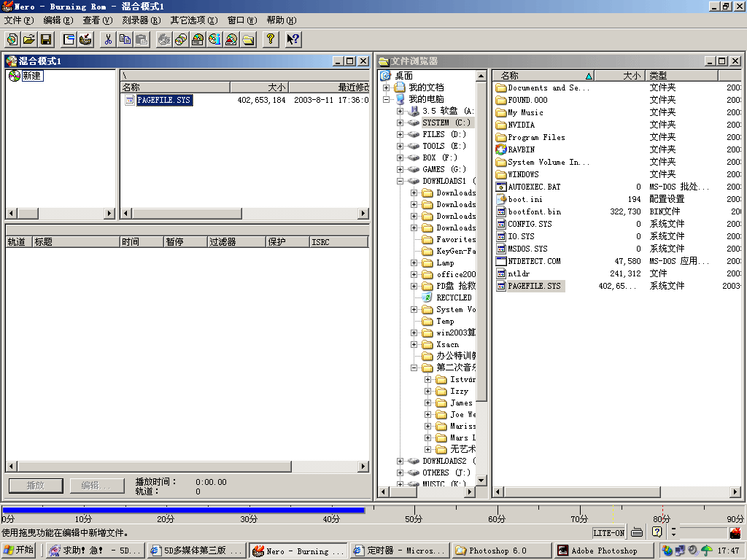747x560 pixels.
Task: Open the Windows 开始 start button
Action: (19, 551)
